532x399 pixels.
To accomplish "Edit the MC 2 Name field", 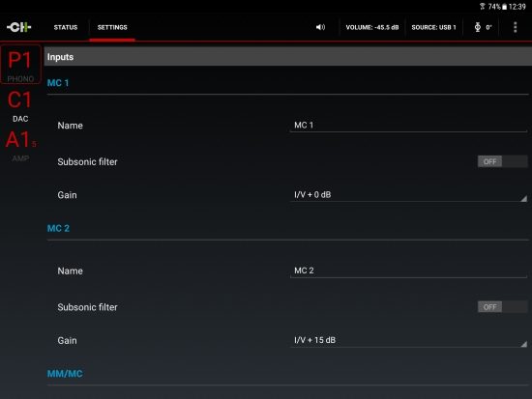I will pos(408,271).
